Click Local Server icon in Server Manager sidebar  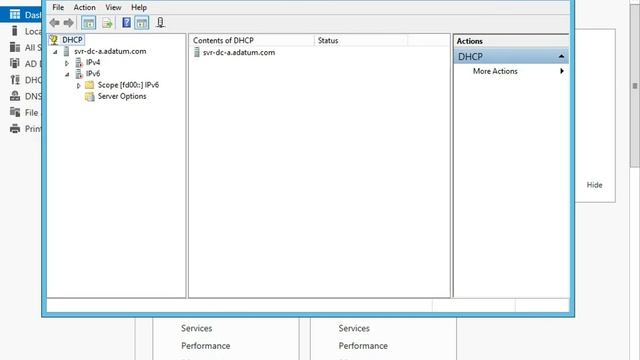pos(15,31)
